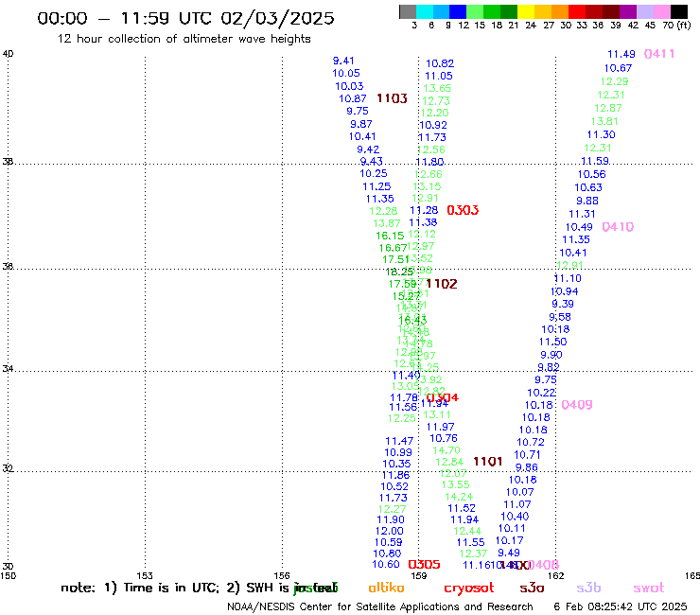The width and height of the screenshot is (700, 615).
Task: Click the 'altika' satellite legend label
Action: click(x=386, y=588)
